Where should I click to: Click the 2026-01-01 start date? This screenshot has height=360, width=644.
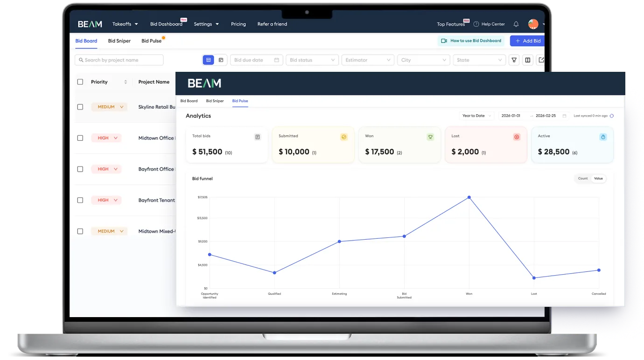point(511,116)
